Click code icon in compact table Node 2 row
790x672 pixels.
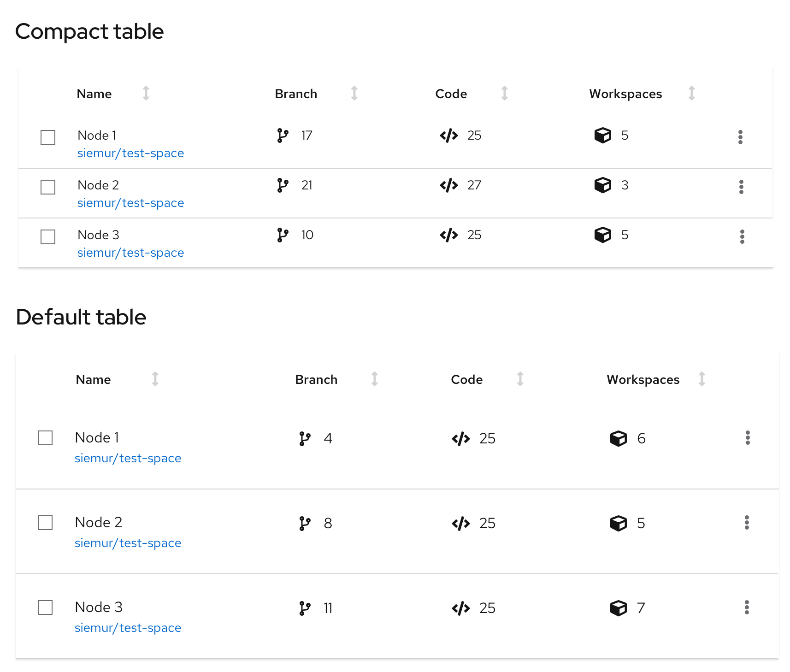pyautogui.click(x=448, y=185)
